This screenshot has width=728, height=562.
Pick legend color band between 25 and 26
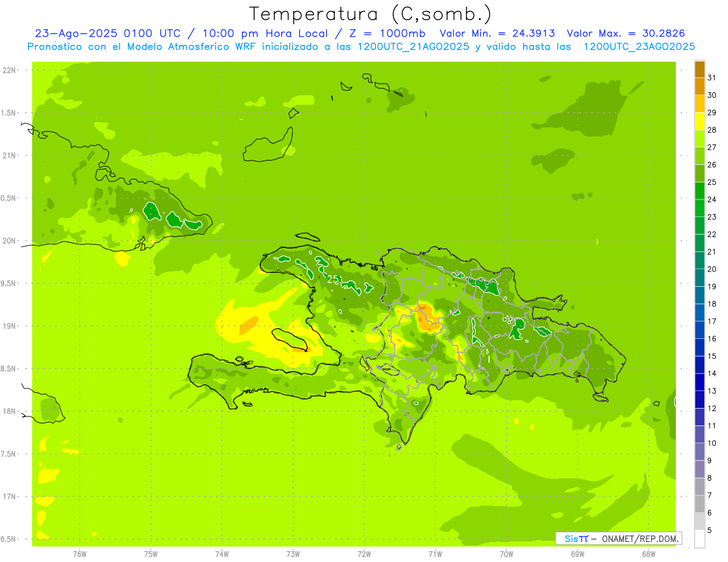699,173
